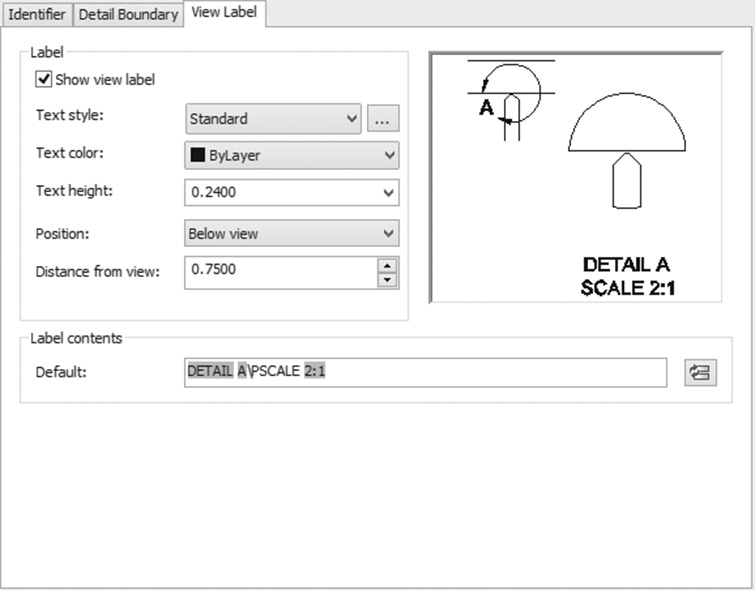The width and height of the screenshot is (755, 590).
Task: Click the black ByLayer color swatch
Action: [x=197, y=155]
